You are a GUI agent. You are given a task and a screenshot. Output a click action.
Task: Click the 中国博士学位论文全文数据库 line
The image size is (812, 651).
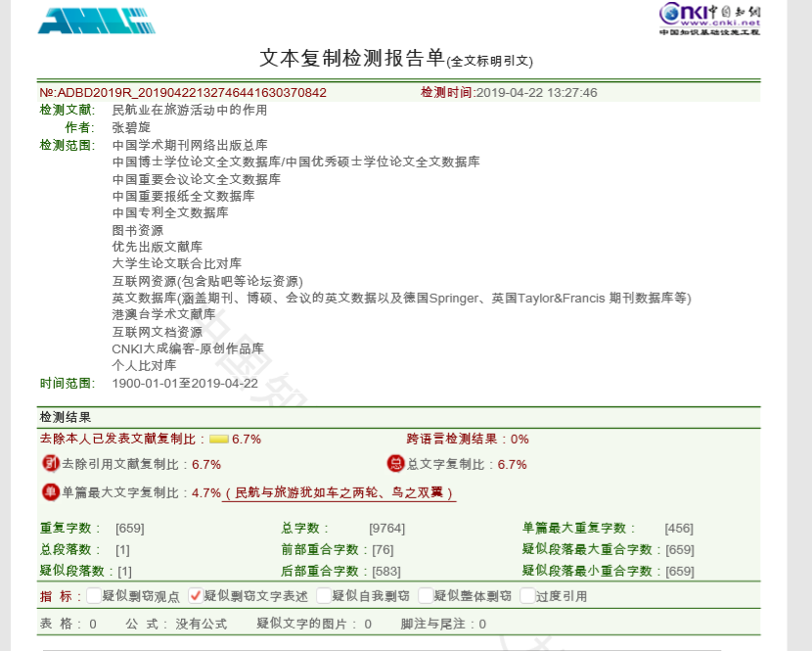(x=295, y=162)
